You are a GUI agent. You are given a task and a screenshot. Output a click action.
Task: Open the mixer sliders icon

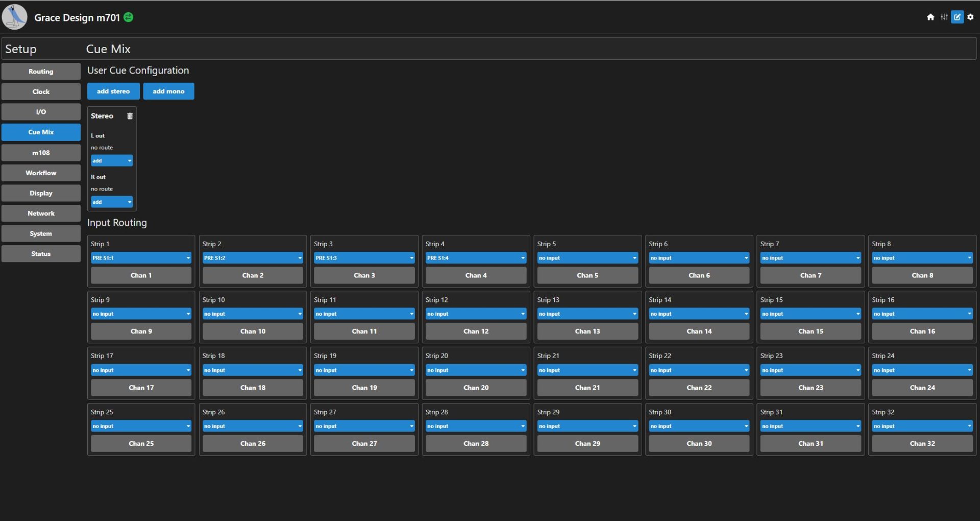coord(944,17)
